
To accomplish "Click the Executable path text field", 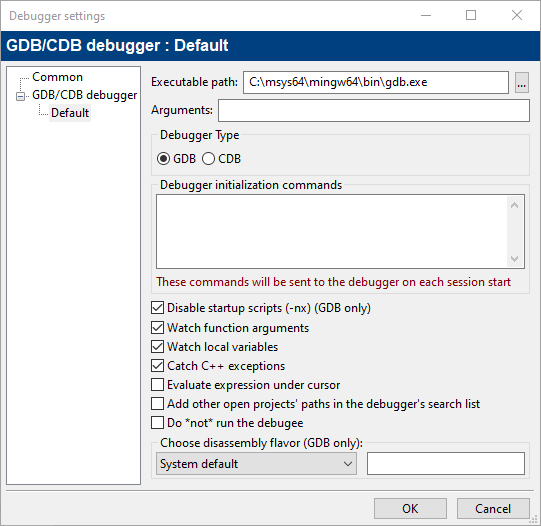I will [376, 82].
